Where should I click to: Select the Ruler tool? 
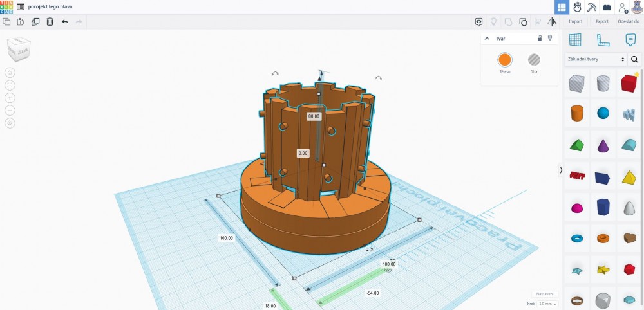pos(603,40)
